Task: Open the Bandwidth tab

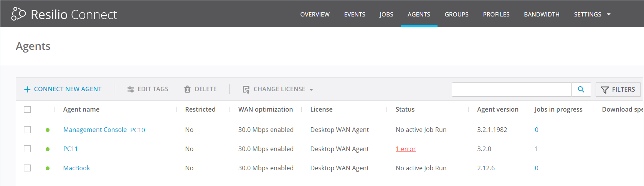Action: [x=542, y=15]
